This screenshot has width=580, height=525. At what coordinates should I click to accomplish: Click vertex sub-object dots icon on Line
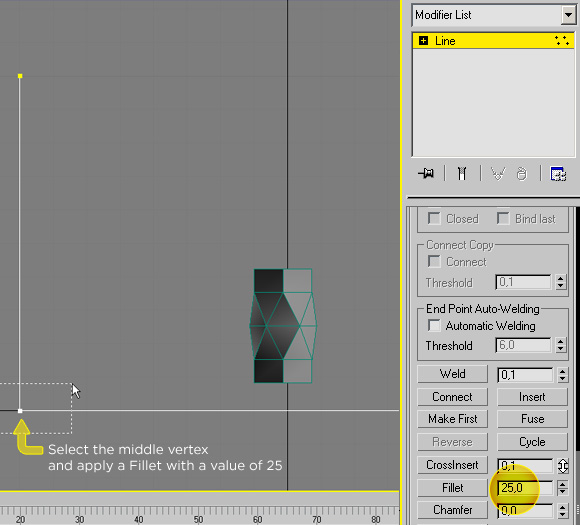(562, 40)
